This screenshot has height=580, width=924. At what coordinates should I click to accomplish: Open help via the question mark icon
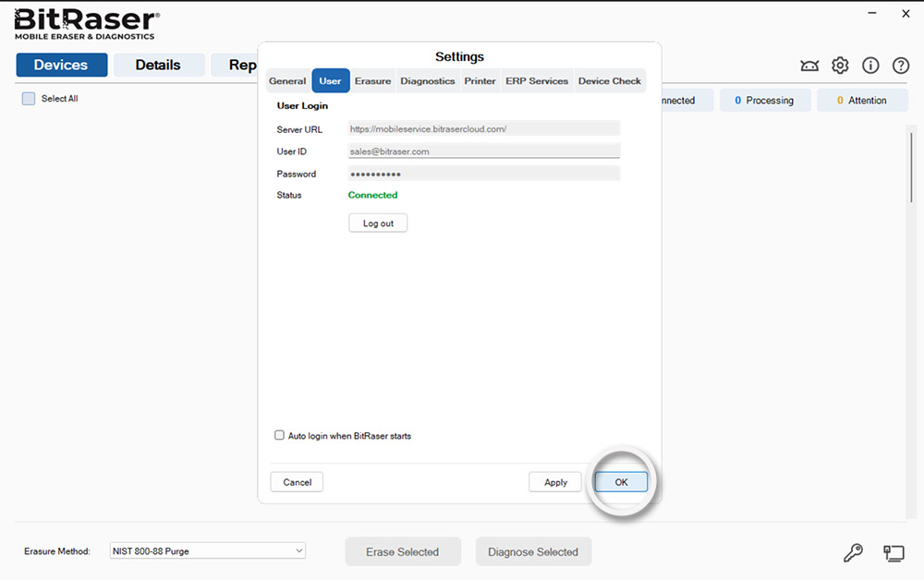[900, 66]
